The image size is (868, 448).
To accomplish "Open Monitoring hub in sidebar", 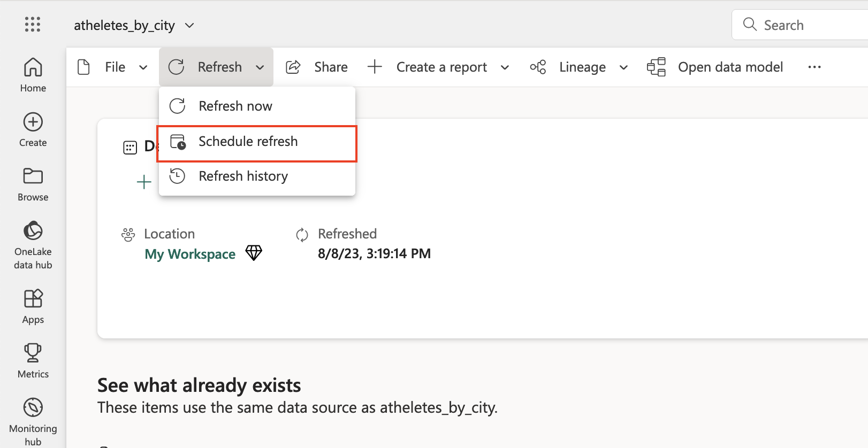I will tap(33, 421).
